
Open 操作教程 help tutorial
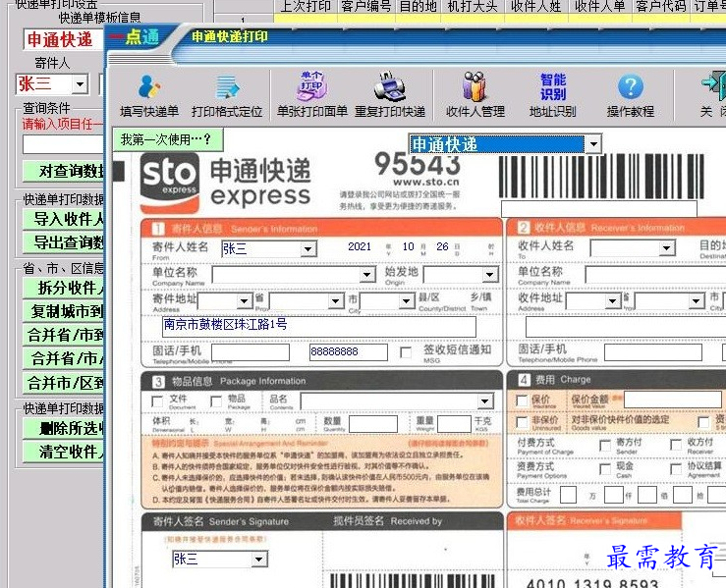click(x=631, y=95)
